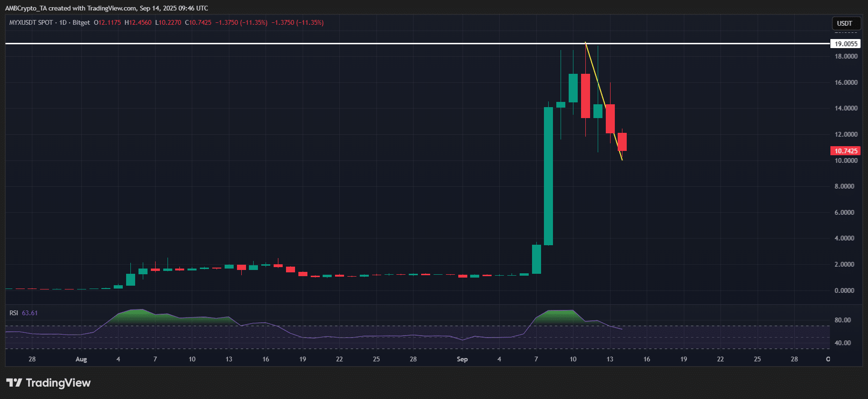Click the -11.35% change value in legend

254,22
